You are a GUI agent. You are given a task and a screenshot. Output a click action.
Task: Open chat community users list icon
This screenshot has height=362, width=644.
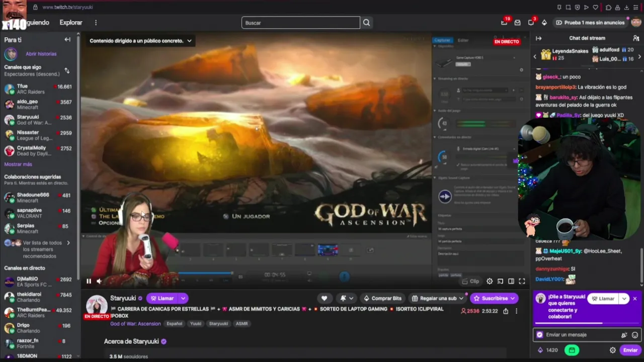click(x=636, y=38)
